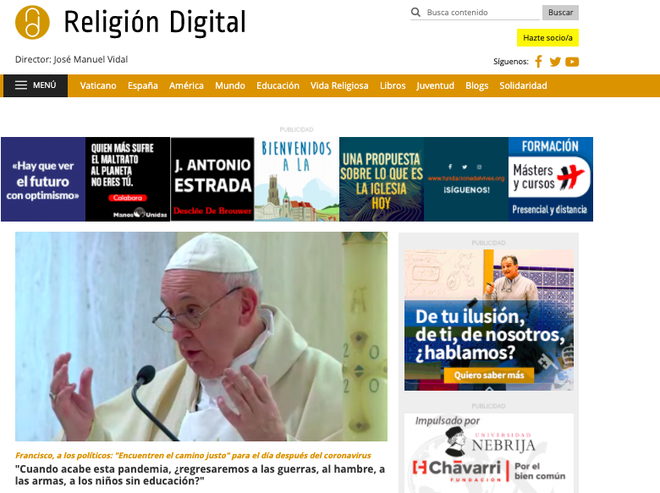Click the yellow Hazte socio/a button
This screenshot has height=493, width=660.
click(x=548, y=38)
